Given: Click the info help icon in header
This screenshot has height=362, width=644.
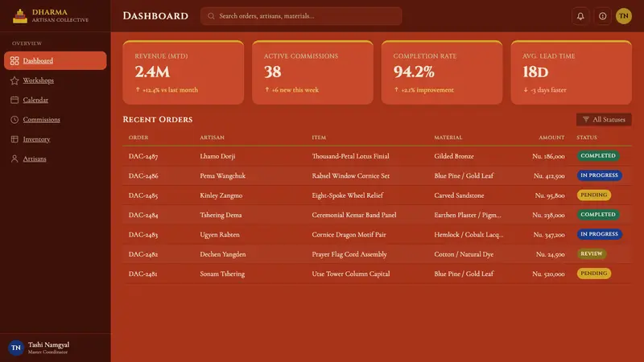Looking at the screenshot, I should (x=602, y=16).
